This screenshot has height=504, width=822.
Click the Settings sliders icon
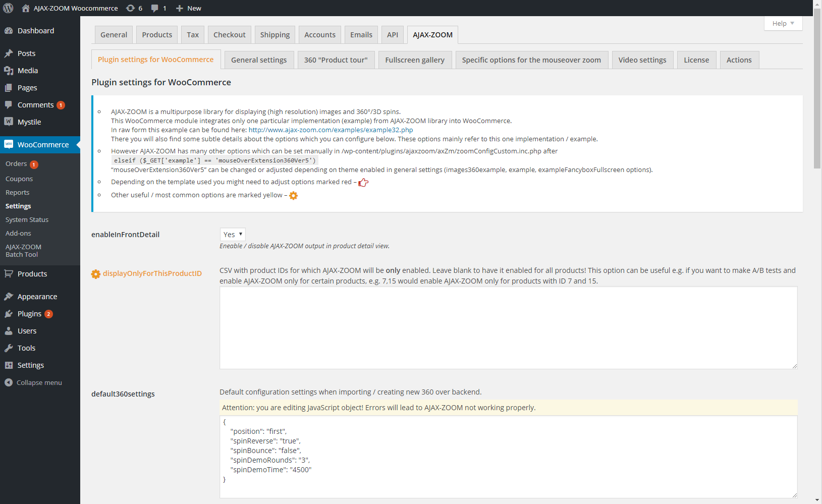pos(9,365)
